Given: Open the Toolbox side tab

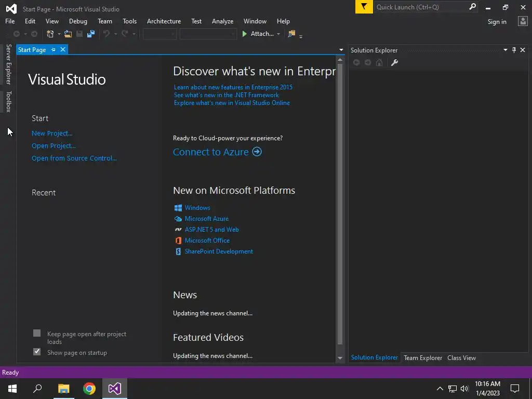Looking at the screenshot, I should tap(8, 101).
